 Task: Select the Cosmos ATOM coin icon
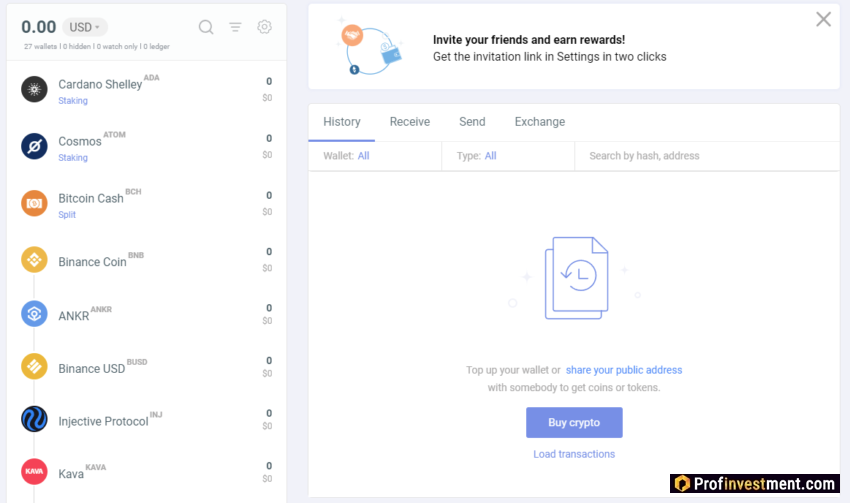(x=34, y=146)
